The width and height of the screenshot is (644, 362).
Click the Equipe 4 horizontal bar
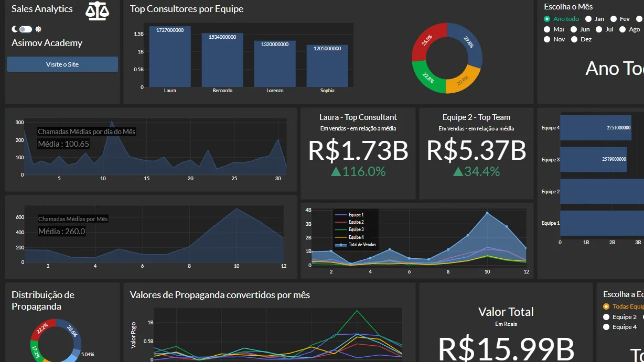click(595, 128)
